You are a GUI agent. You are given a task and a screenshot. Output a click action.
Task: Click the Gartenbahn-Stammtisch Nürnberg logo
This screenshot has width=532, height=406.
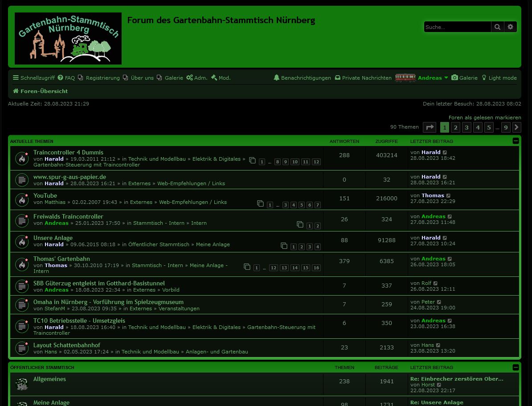[68, 39]
